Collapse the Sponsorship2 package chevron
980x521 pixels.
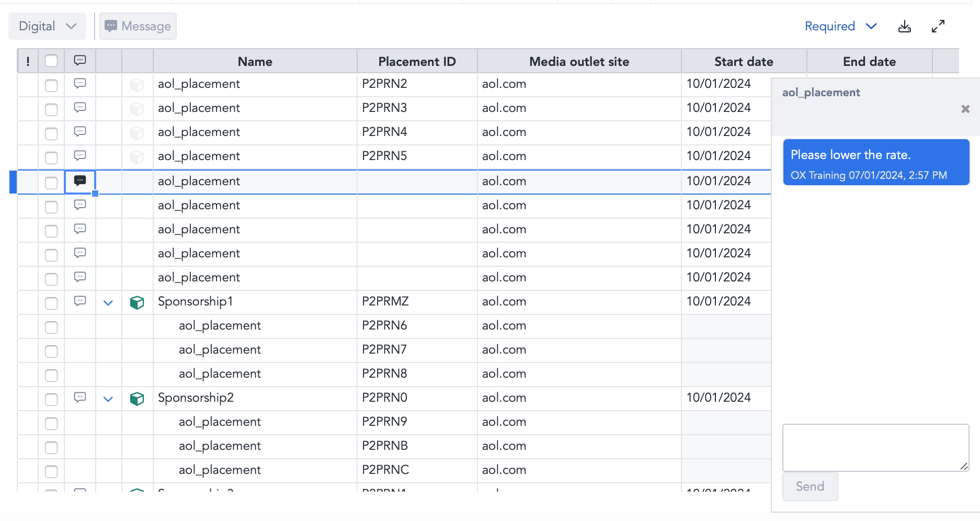(108, 399)
